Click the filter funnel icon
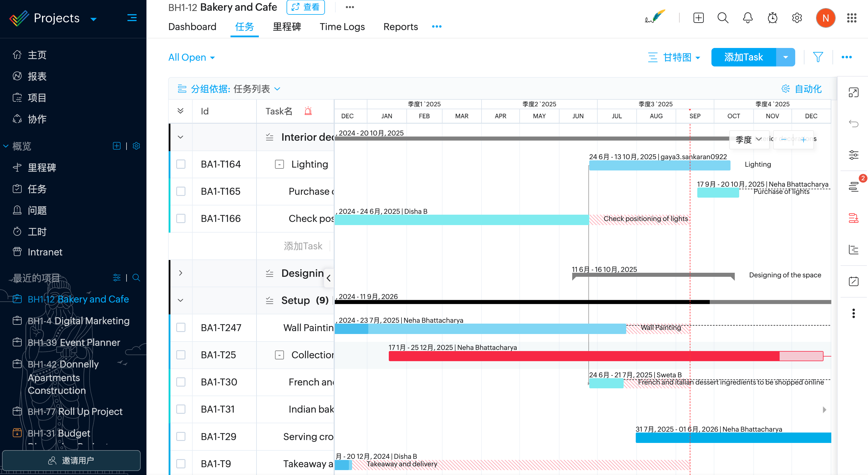This screenshot has width=868, height=475. point(818,57)
